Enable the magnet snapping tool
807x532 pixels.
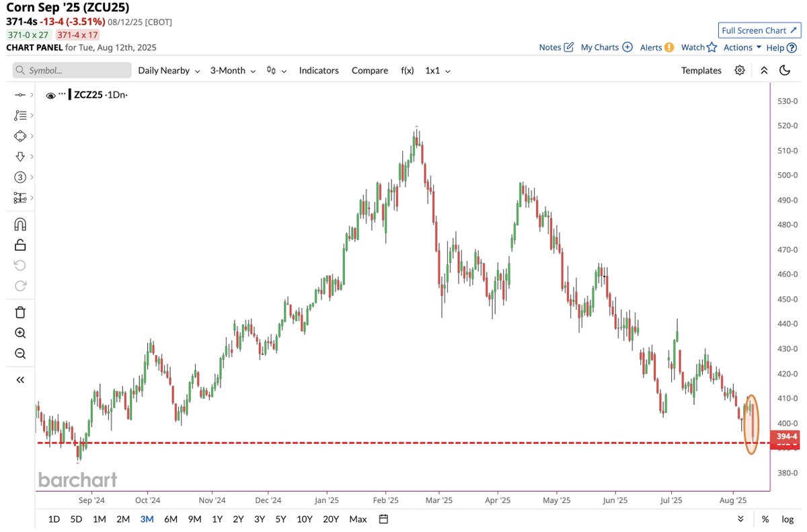pyautogui.click(x=20, y=223)
